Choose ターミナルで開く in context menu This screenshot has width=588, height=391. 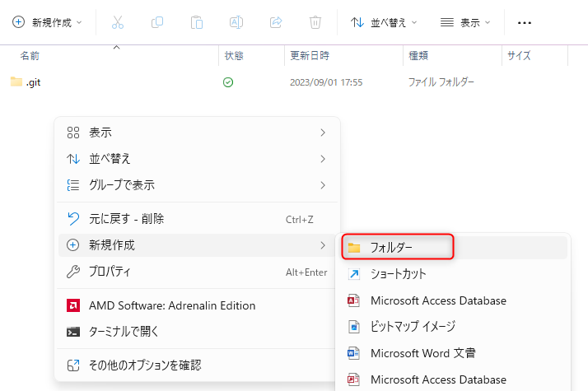198,332
